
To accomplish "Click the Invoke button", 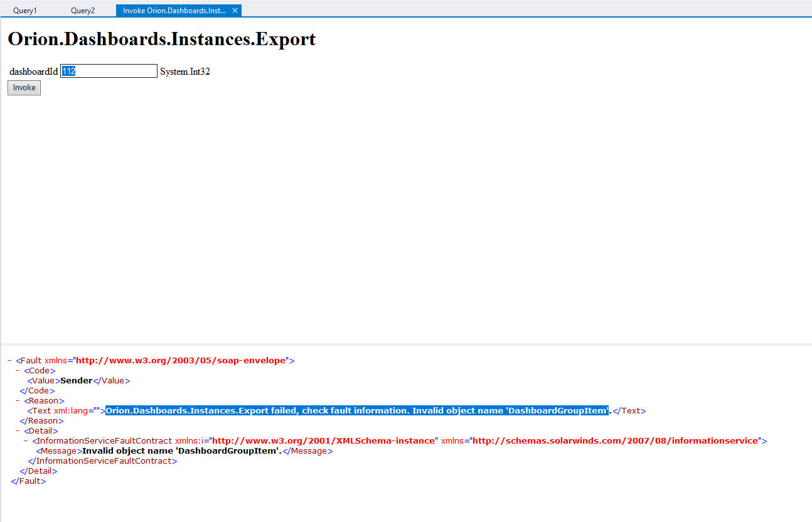I will coord(24,88).
